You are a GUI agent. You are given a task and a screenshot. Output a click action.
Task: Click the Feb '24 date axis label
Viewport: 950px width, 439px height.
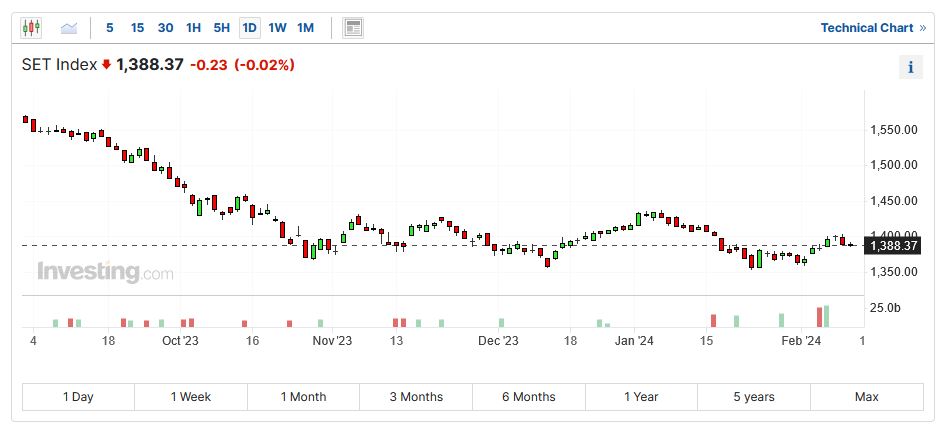(801, 341)
